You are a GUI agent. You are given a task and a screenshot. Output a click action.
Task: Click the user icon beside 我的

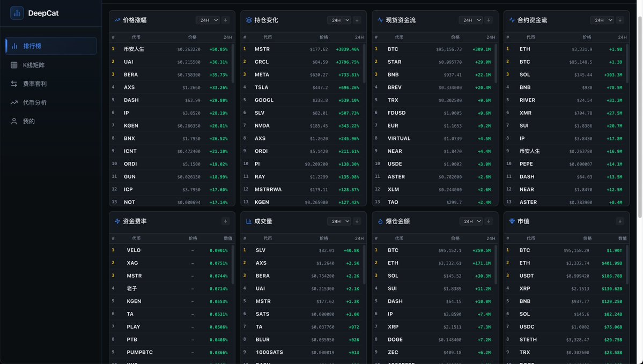(14, 121)
